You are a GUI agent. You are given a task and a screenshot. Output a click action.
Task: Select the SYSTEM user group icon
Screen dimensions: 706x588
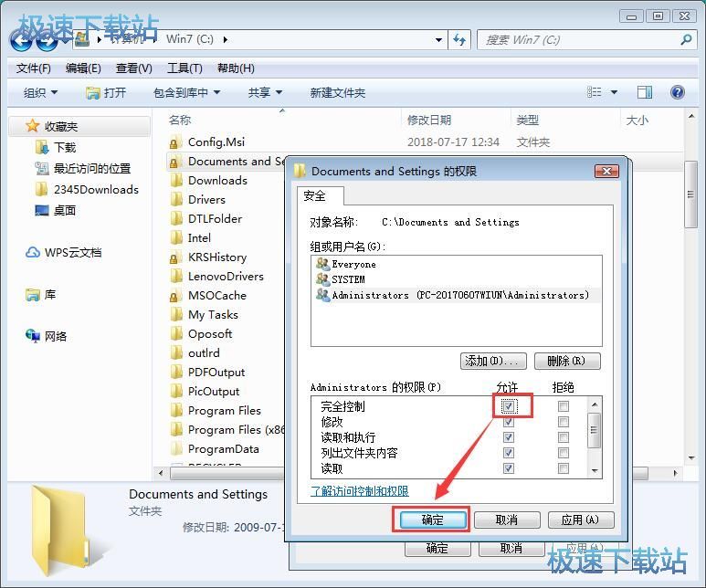(x=322, y=279)
